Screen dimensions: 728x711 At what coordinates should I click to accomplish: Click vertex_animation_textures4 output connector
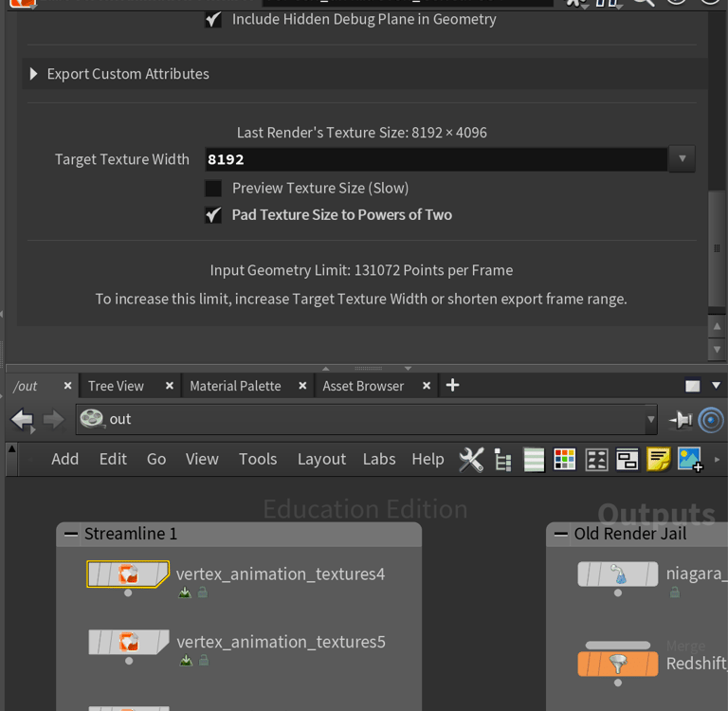tap(128, 593)
